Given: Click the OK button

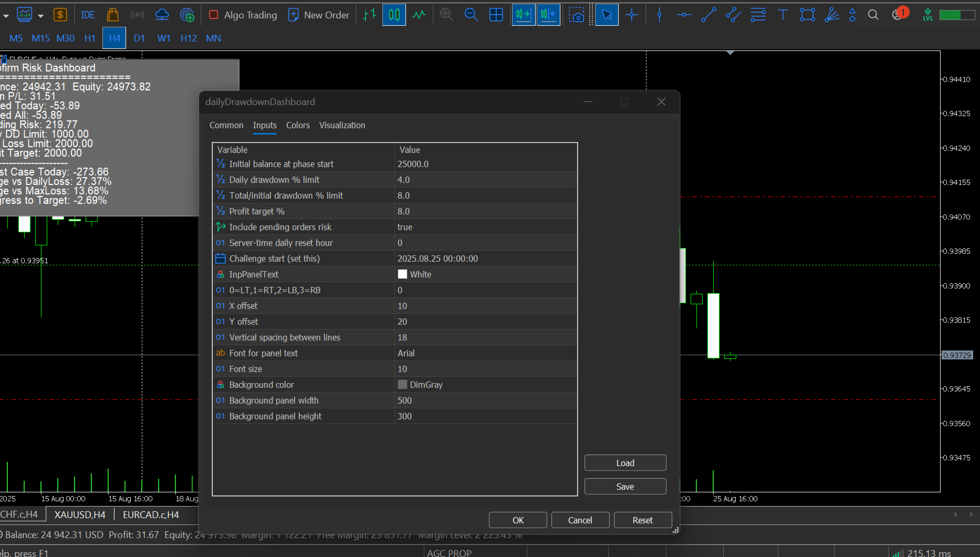Looking at the screenshot, I should pyautogui.click(x=518, y=520).
